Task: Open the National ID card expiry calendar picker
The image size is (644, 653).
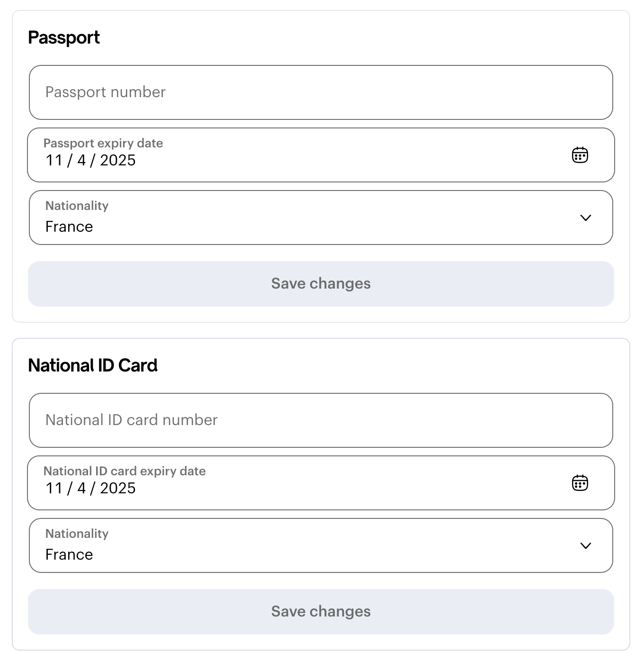Action: tap(580, 483)
